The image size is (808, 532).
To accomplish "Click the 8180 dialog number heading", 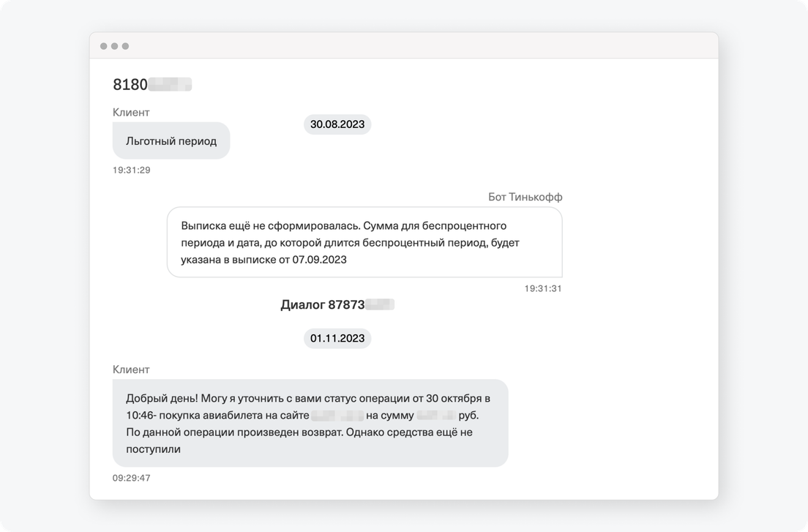I will (152, 84).
